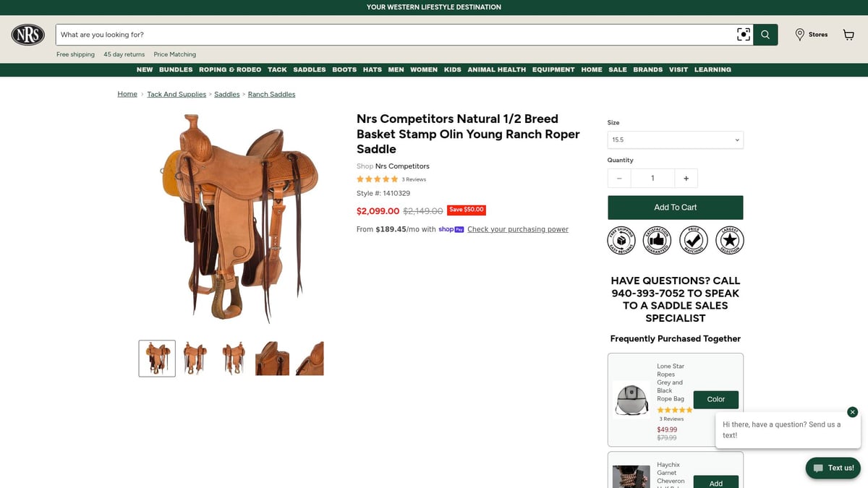Click the Free Shipping badge icon
The image size is (868, 488).
pyautogui.click(x=621, y=240)
